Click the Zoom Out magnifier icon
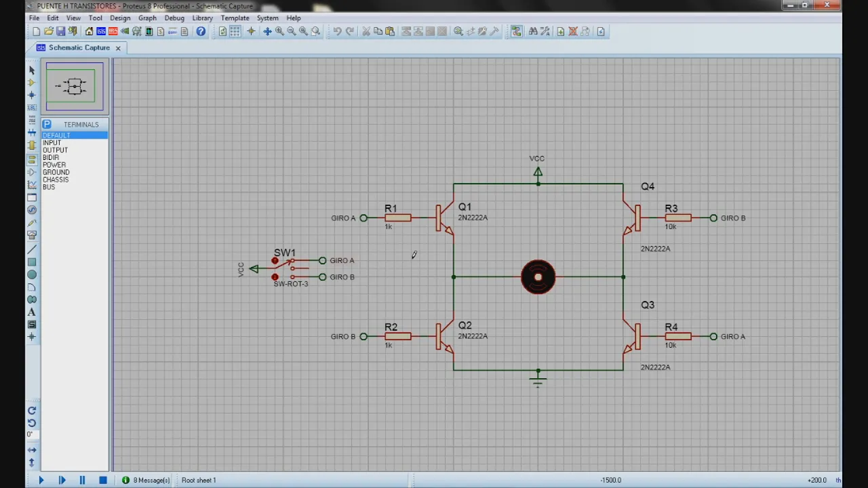This screenshot has height=488, width=868. point(292,31)
